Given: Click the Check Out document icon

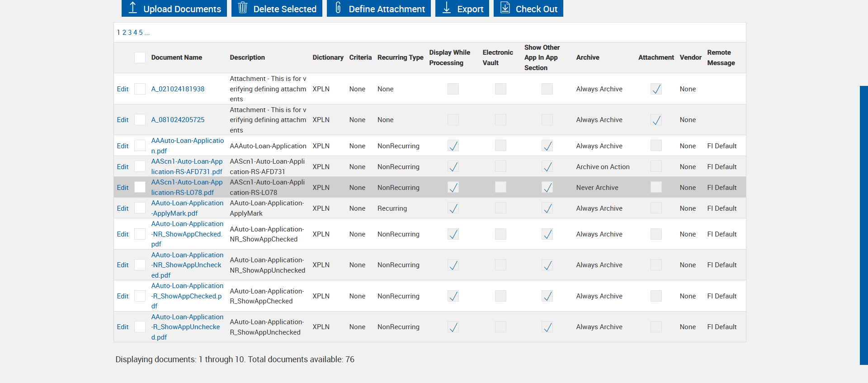Looking at the screenshot, I should 505,8.
